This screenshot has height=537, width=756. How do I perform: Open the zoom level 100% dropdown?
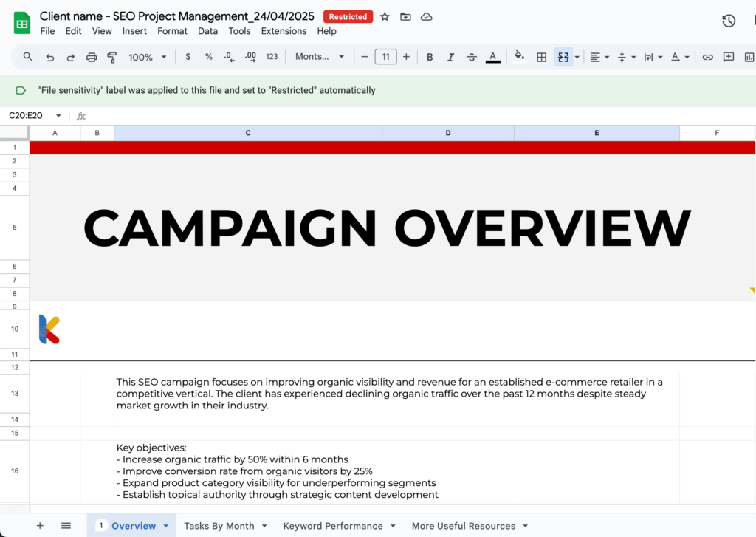(x=148, y=57)
